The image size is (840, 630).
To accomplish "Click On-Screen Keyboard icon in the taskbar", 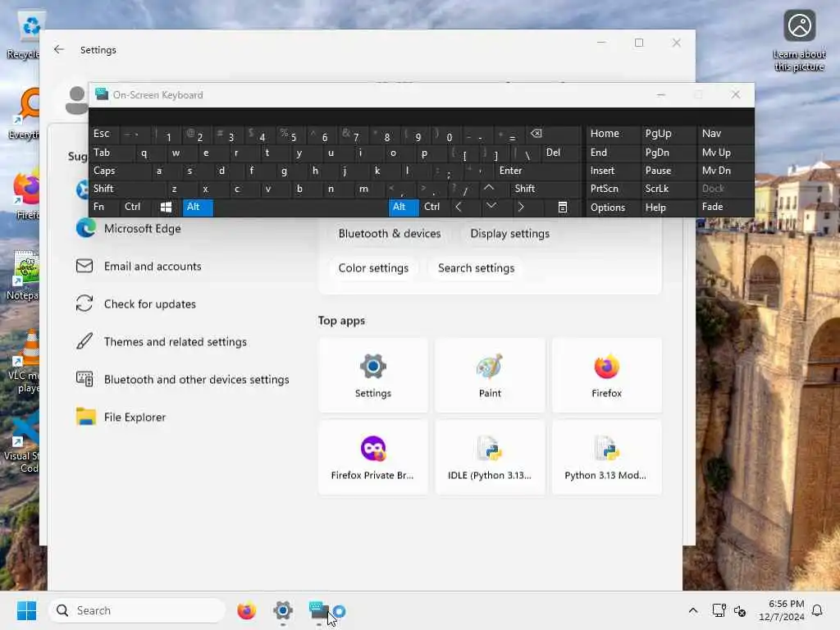I will click(x=319, y=610).
